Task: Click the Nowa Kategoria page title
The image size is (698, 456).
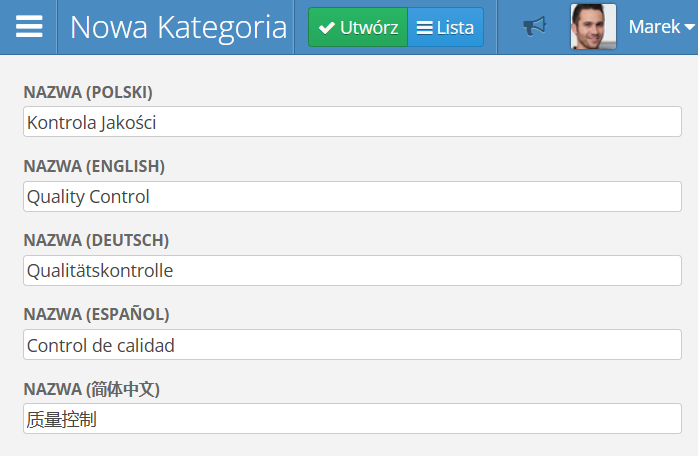Action: click(179, 27)
